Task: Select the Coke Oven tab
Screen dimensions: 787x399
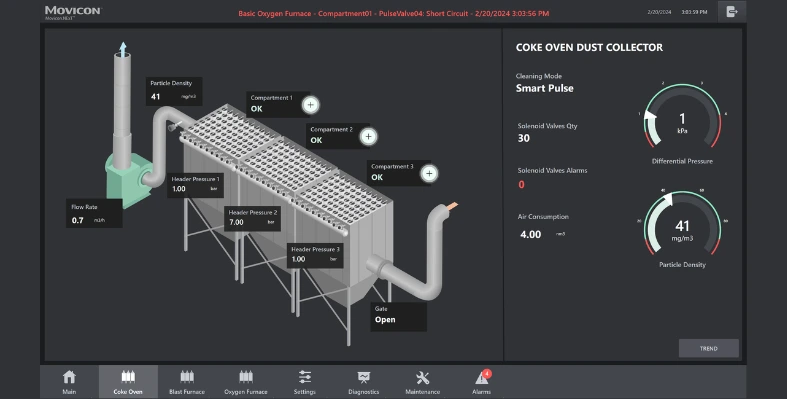Action: click(128, 382)
